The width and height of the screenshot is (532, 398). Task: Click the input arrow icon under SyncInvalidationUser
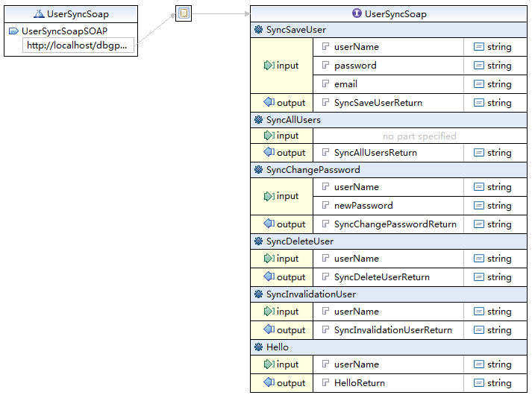[x=269, y=312]
